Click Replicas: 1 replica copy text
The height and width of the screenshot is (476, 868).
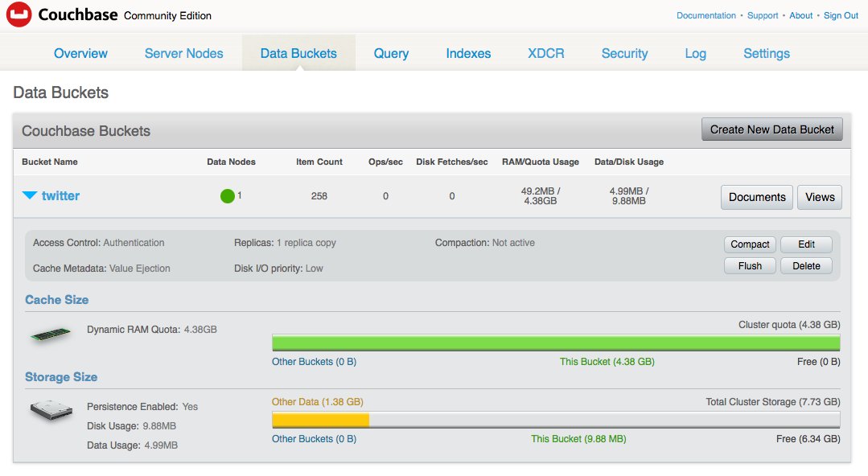pyautogui.click(x=285, y=243)
